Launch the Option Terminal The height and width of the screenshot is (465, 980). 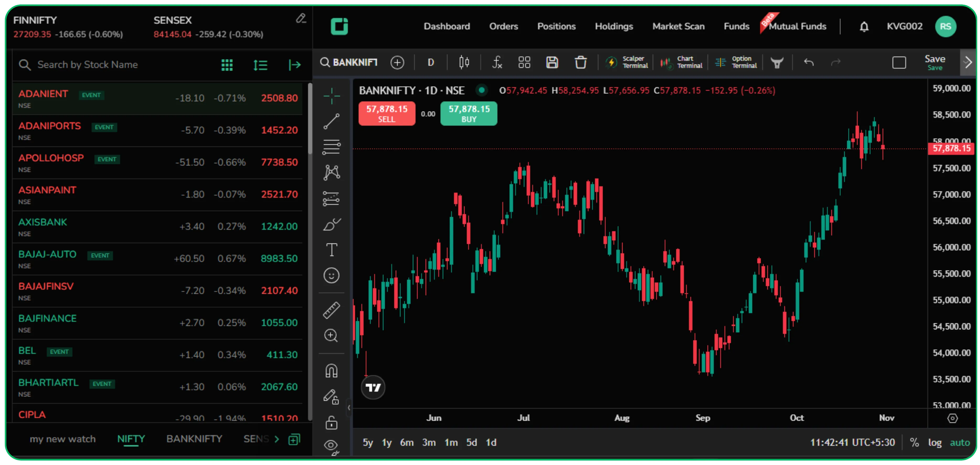736,62
